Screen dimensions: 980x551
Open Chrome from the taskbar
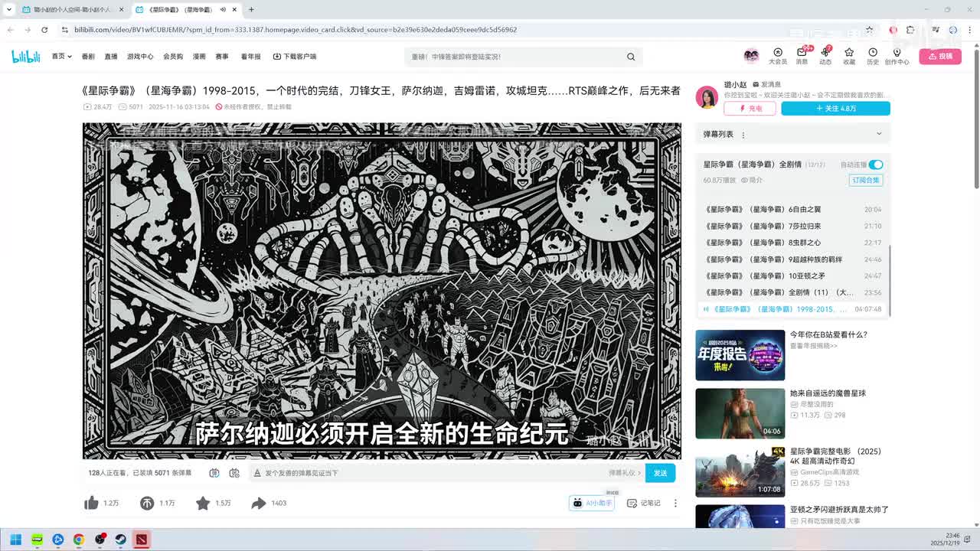79,540
